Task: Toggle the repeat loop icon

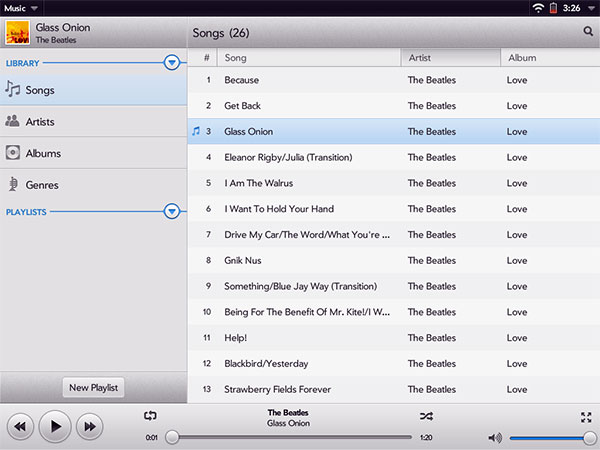Action: coord(150,416)
